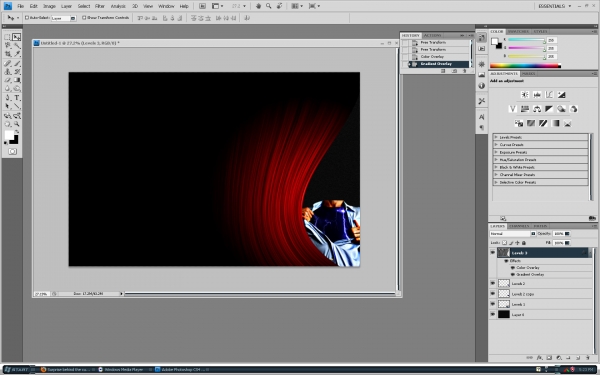Add a Levels adjustment
The width and height of the screenshot is (600, 375).
[537, 95]
